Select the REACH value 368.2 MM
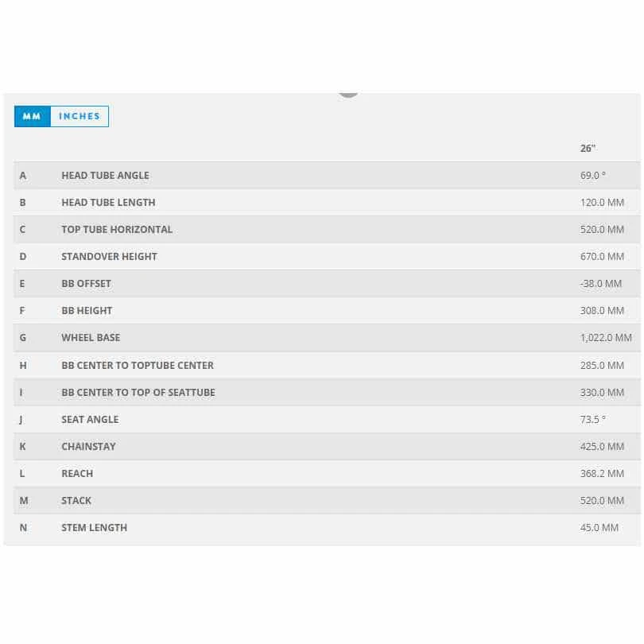644x644 pixels. tap(602, 473)
